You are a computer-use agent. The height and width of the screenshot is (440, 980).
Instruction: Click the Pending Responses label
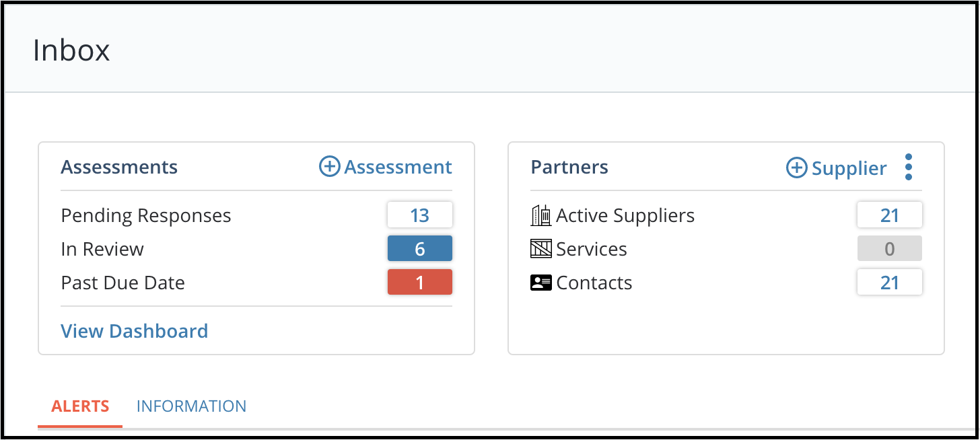[146, 215]
